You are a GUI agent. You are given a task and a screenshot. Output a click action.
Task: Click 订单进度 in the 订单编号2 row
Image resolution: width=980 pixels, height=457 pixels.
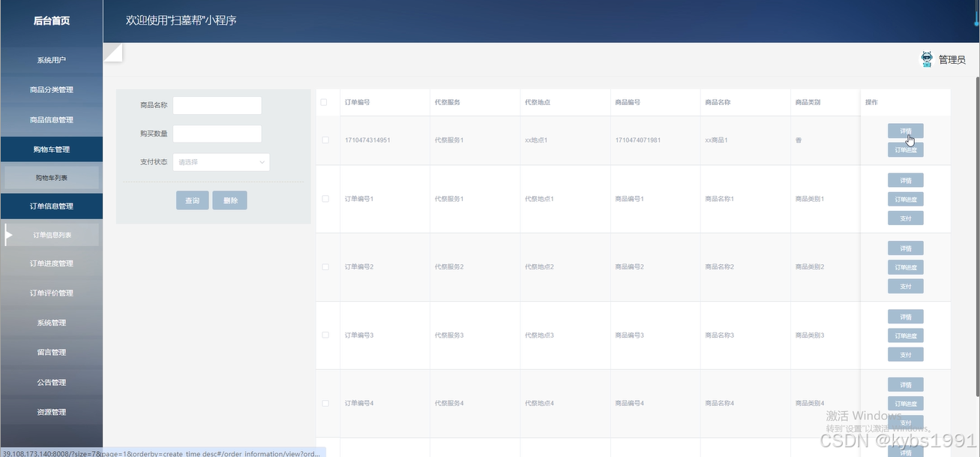pyautogui.click(x=906, y=268)
